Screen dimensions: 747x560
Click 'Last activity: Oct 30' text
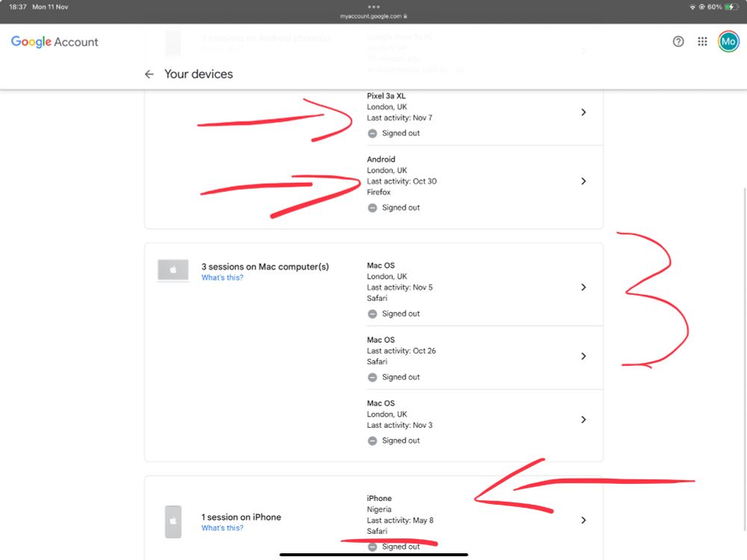(x=402, y=181)
